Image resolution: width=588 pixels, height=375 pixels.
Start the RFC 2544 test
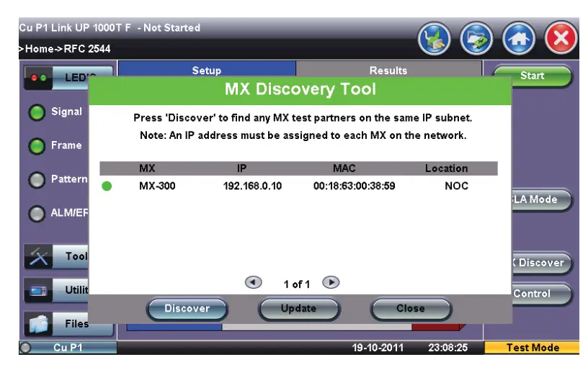[533, 76]
